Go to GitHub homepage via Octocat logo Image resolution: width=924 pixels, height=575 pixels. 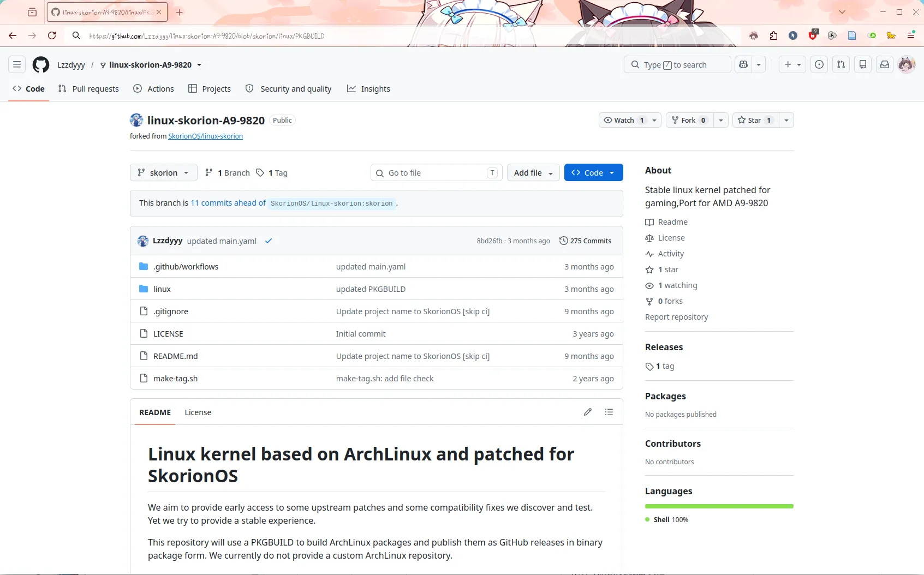pos(41,64)
